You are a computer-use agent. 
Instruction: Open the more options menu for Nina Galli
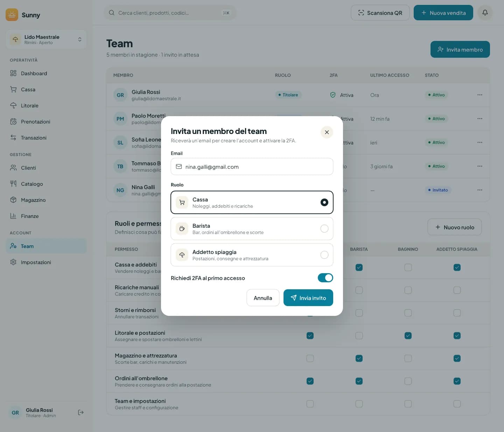[479, 190]
